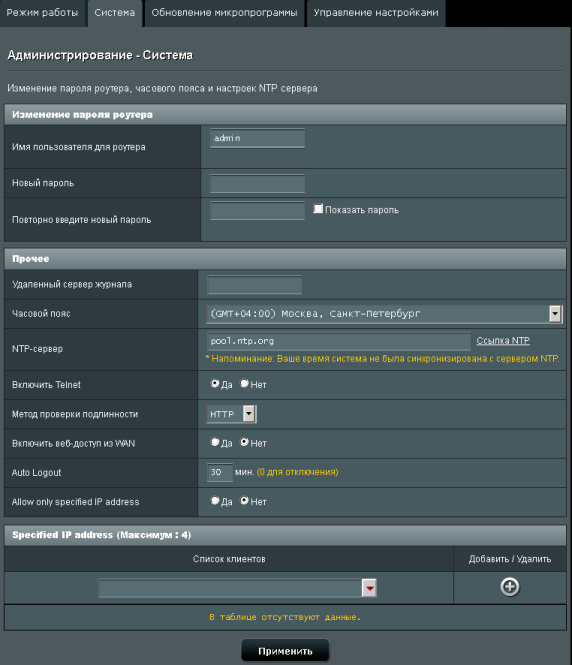Select Да for Включить Telnet
Screen dimensions: 572x665
215,384
